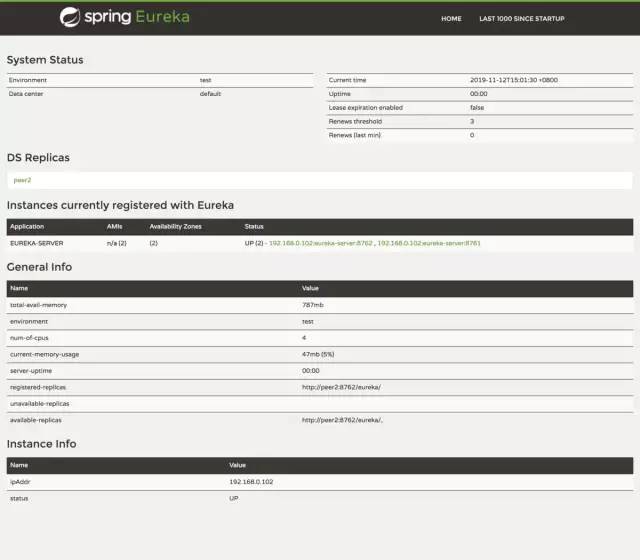Open the HOME navigation link
Viewport: 640px width, 560px height.
451,19
